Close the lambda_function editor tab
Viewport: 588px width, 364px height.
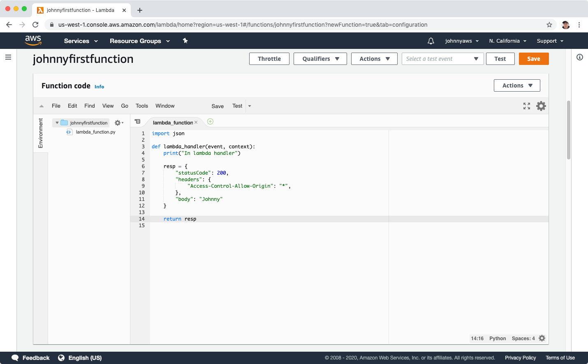196,122
